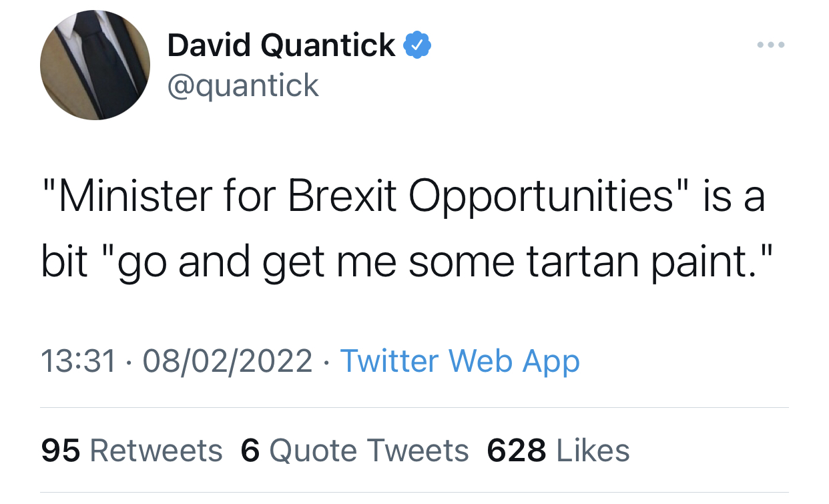The height and width of the screenshot is (504, 829).
Task: Click the number 6 quote count
Action: (x=250, y=451)
